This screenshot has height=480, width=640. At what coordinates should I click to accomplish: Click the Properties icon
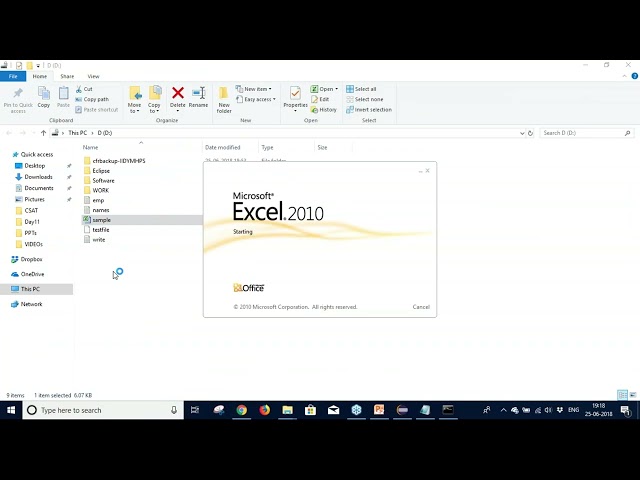click(295, 93)
